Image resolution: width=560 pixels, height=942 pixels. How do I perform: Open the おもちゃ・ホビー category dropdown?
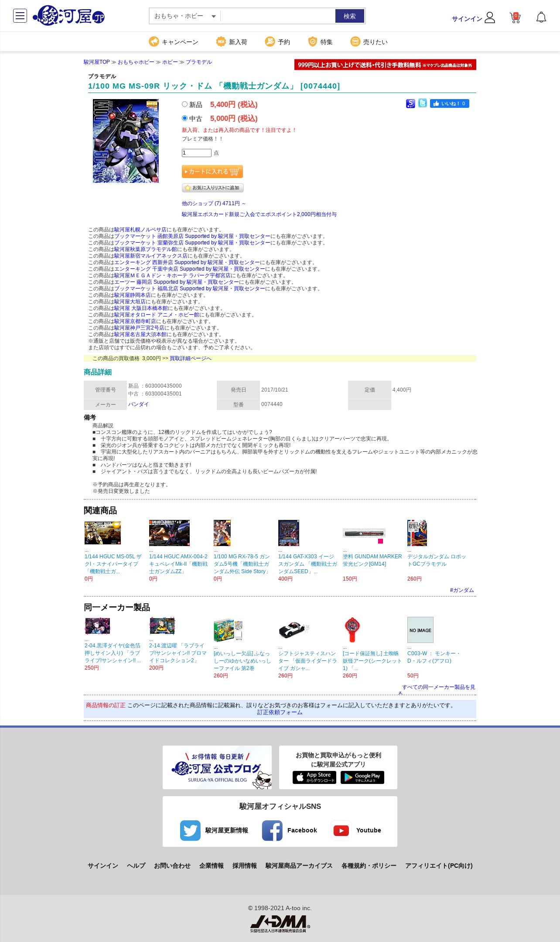pos(185,16)
